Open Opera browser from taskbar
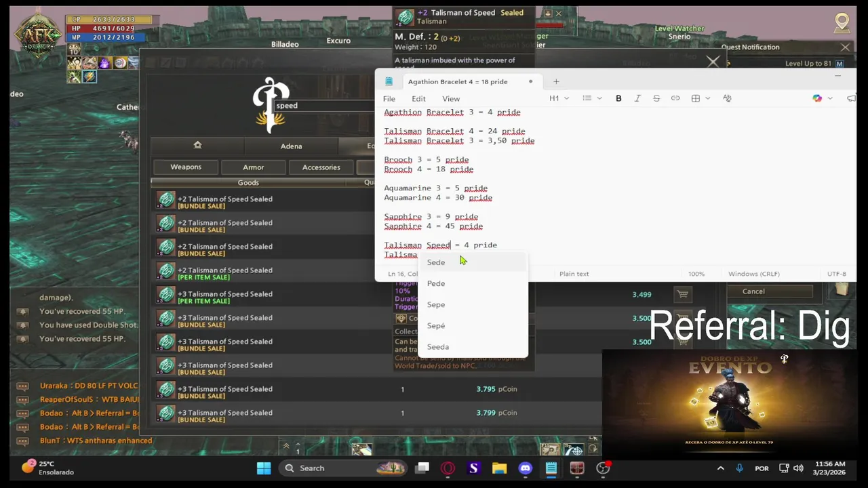 pyautogui.click(x=448, y=468)
